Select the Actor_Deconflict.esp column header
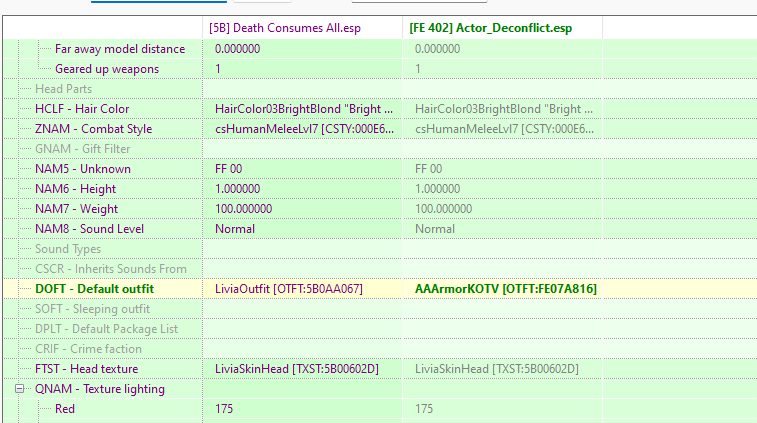 pos(502,28)
